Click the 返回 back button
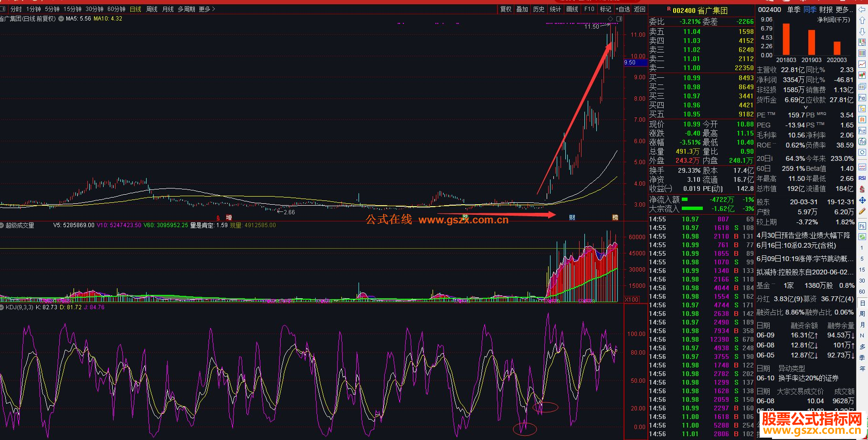Screen dimensions: 868x440 [x=640, y=9]
